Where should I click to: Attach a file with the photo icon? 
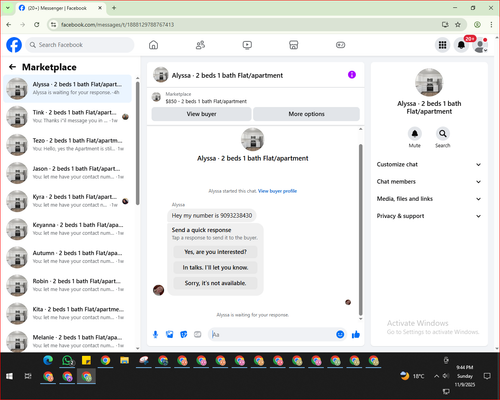[170, 334]
